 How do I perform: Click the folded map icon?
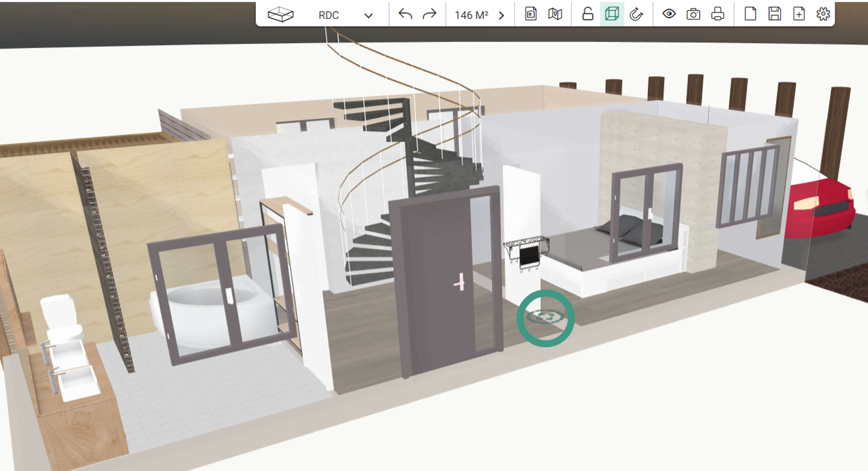[555, 14]
